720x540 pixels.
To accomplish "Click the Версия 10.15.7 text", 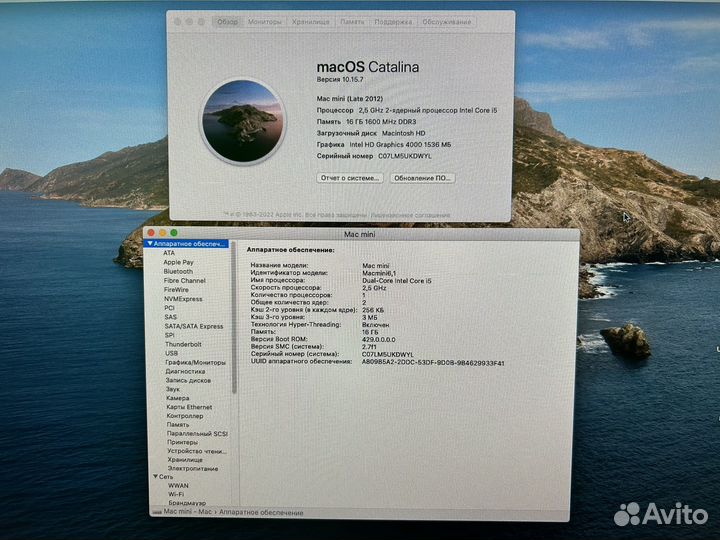I will point(340,79).
